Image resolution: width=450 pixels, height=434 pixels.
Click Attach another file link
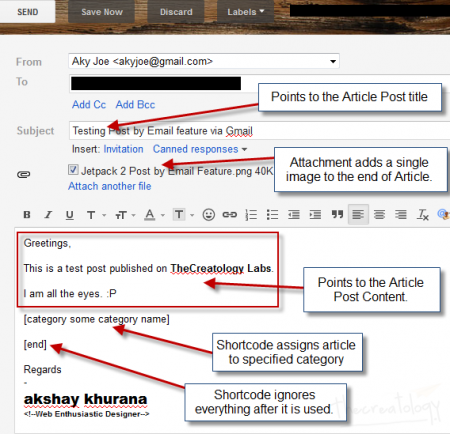[110, 186]
